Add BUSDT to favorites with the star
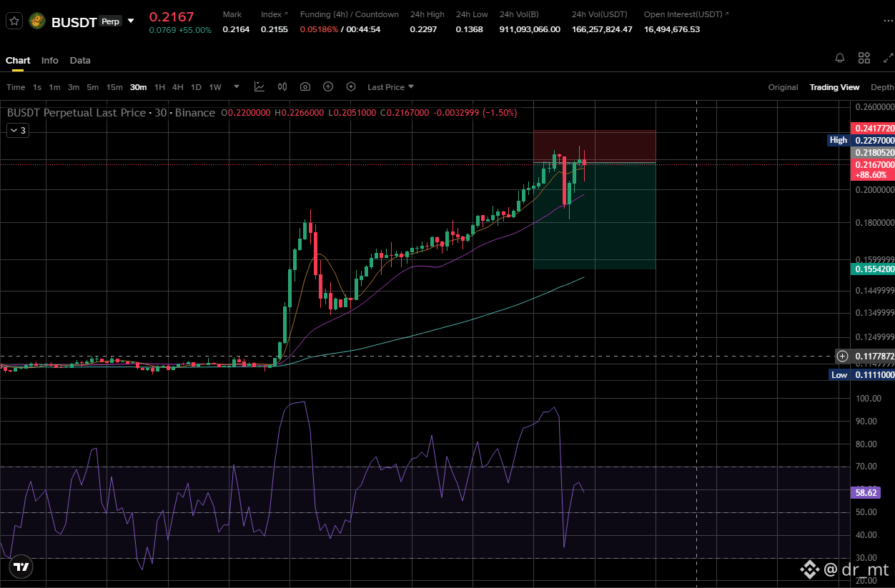Viewport: 895px width, 588px height. point(14,21)
